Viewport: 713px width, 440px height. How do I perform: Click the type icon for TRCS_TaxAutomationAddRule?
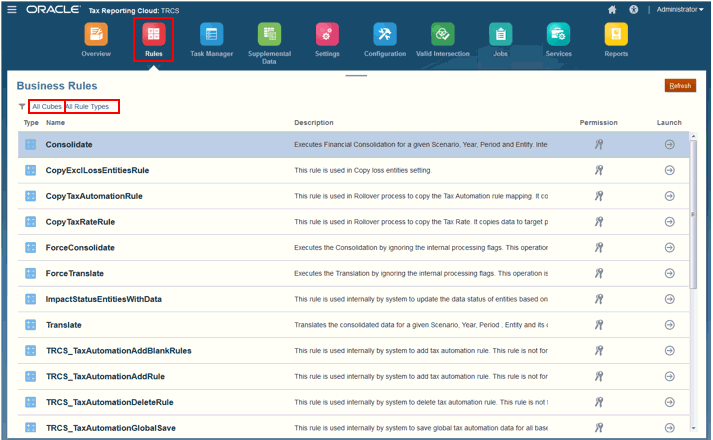point(30,376)
